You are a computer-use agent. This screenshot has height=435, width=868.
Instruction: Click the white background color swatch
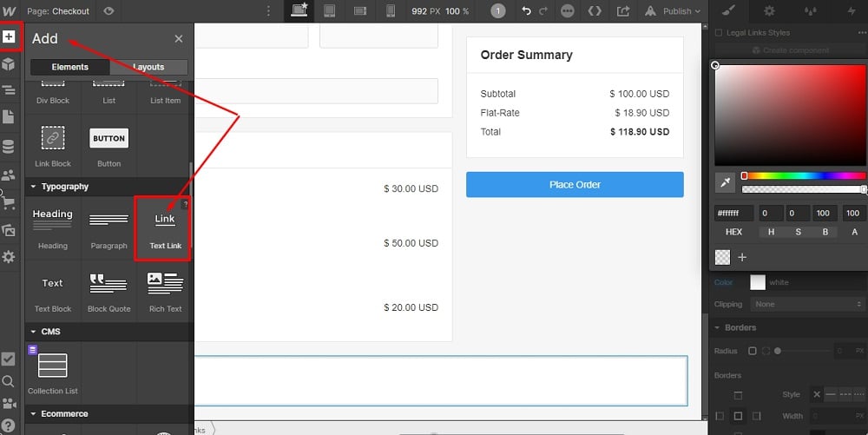(758, 282)
